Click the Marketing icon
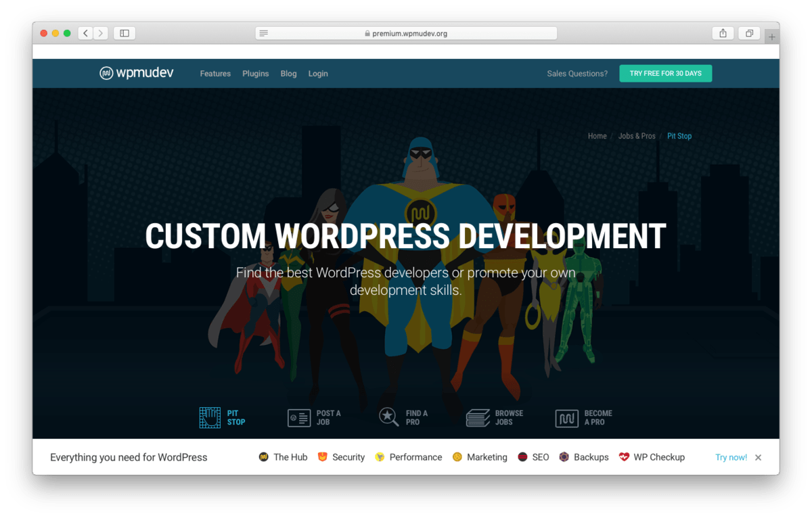This screenshot has width=812, height=518. click(457, 457)
